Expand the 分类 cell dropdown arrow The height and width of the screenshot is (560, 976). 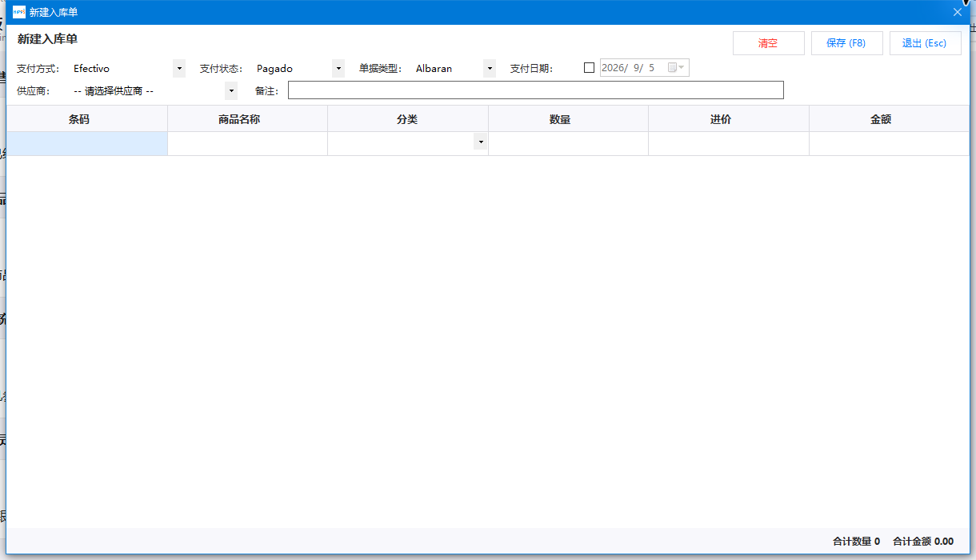click(x=481, y=142)
